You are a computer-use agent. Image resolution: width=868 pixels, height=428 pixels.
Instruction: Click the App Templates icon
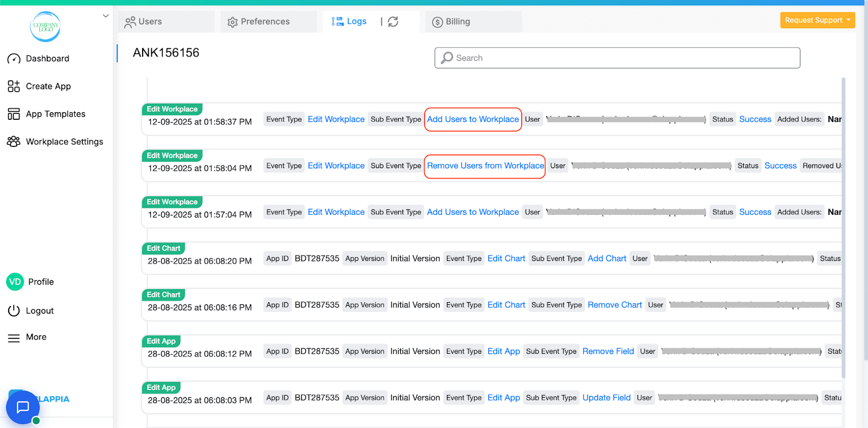14,114
